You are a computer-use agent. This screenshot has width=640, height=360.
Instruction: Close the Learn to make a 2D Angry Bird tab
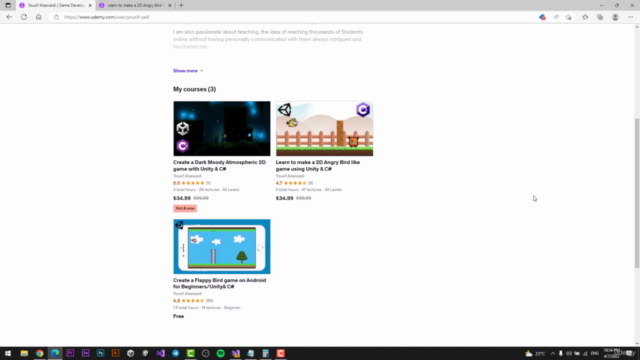pyautogui.click(x=170, y=5)
